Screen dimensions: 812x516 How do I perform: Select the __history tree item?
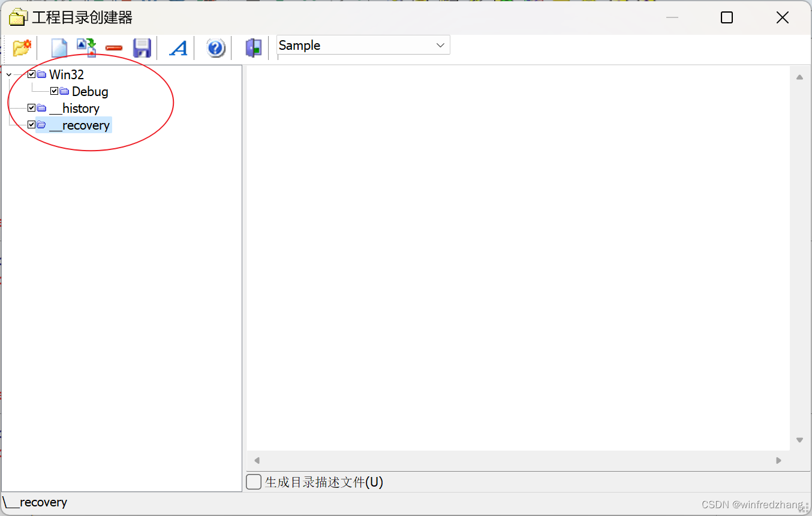coord(74,108)
